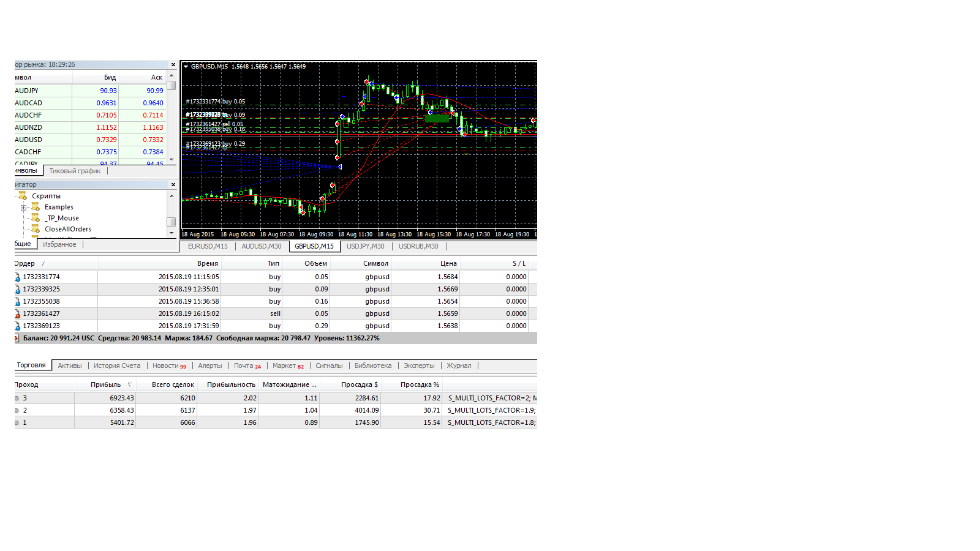Open the EURUSD,M15 chart tab
The width and height of the screenshot is (980, 551).
click(208, 246)
